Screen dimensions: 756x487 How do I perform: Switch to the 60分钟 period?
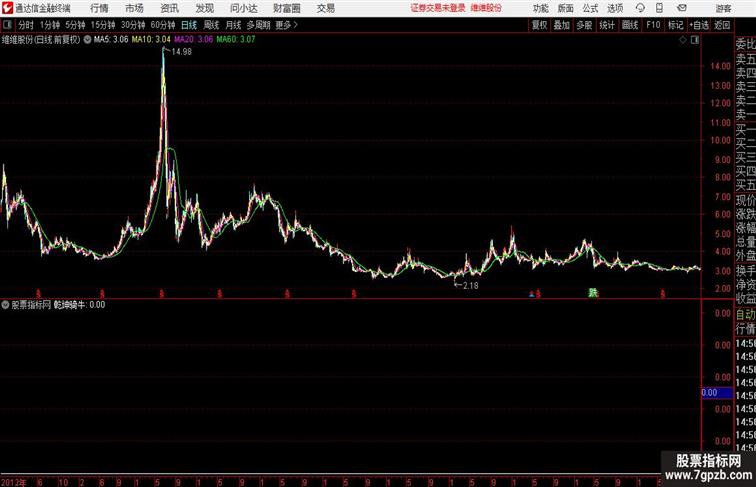tap(163, 25)
